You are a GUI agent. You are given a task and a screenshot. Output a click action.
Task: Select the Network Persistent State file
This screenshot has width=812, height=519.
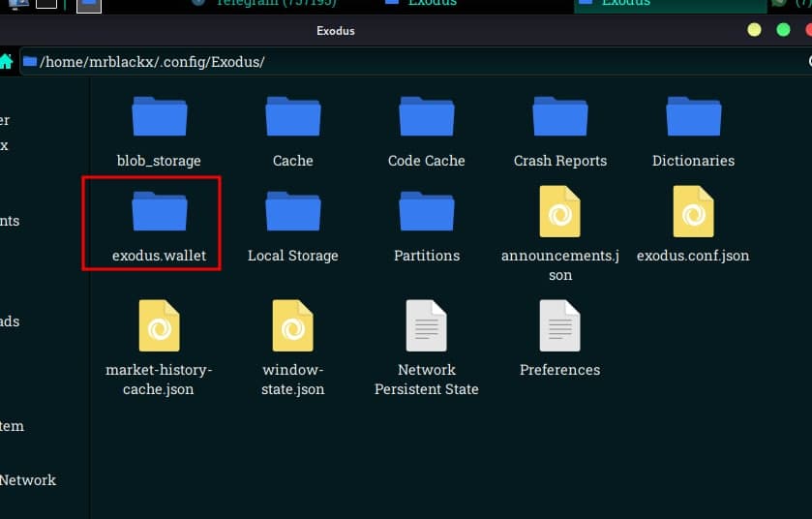(x=426, y=326)
